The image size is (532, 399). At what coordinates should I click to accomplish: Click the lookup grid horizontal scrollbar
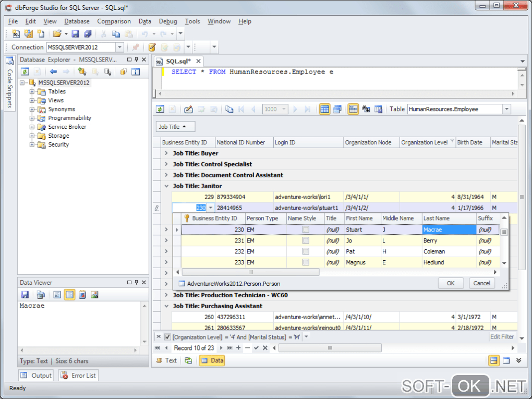pyautogui.click(x=250, y=272)
